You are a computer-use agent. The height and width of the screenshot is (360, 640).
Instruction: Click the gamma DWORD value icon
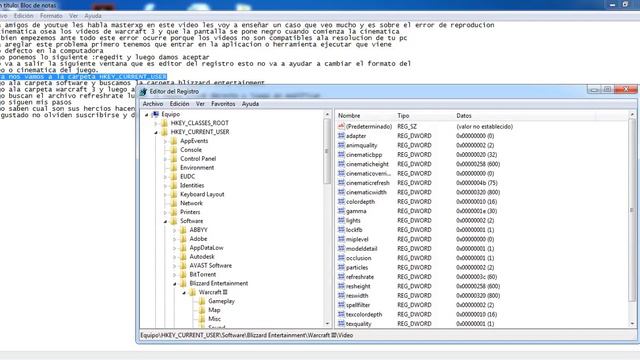click(341, 211)
